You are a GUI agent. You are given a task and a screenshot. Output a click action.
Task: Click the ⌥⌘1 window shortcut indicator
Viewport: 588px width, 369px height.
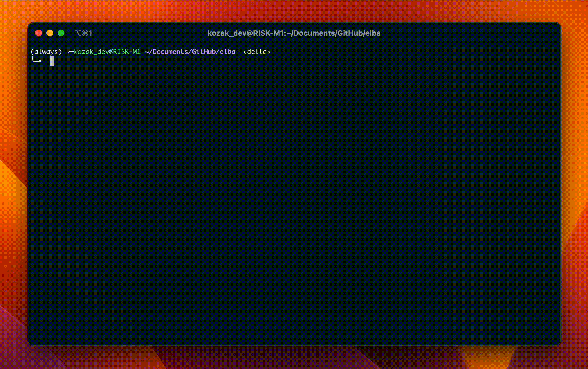click(x=84, y=33)
